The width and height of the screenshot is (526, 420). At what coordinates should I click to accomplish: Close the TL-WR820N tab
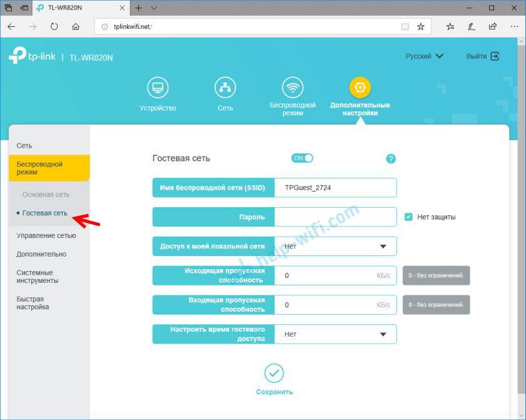point(123,8)
